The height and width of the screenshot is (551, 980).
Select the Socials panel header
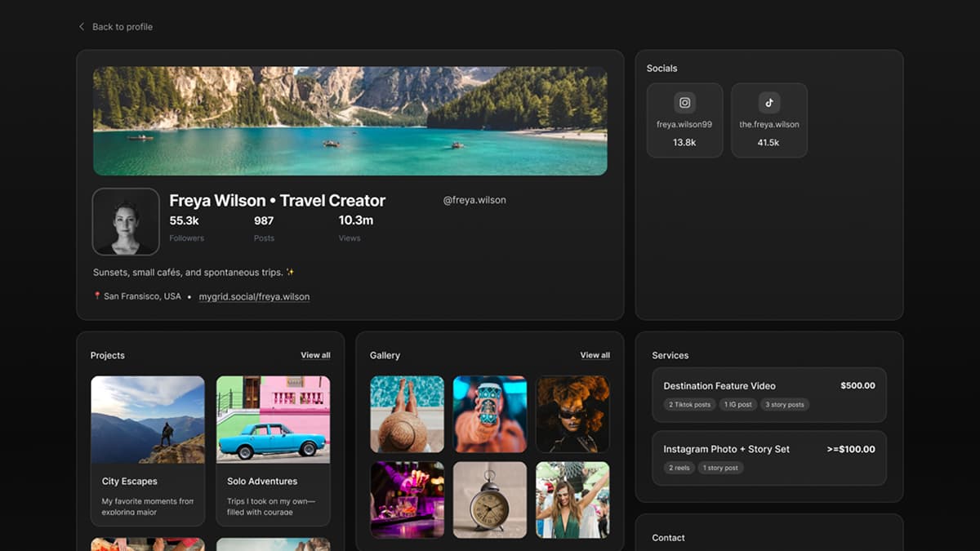tap(661, 68)
